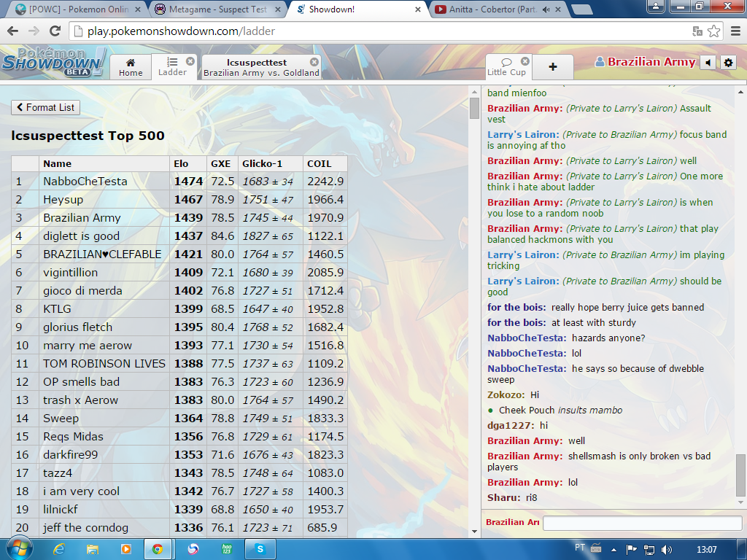Click NabboCheTesta in the ladder table
This screenshot has width=747, height=560.
[x=85, y=182]
